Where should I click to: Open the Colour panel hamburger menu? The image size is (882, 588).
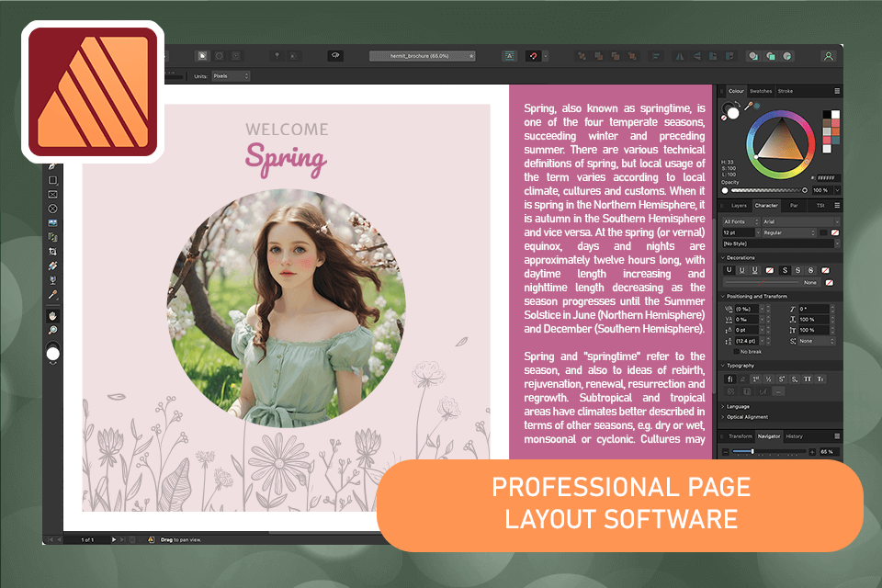coord(837,91)
